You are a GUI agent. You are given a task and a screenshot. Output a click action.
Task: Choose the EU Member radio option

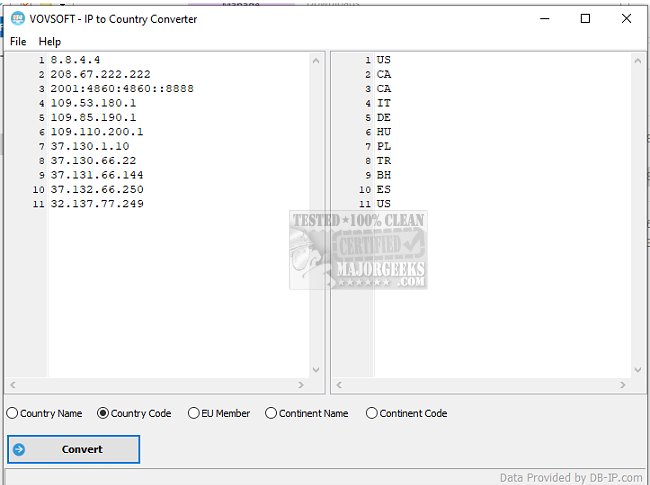(194, 413)
